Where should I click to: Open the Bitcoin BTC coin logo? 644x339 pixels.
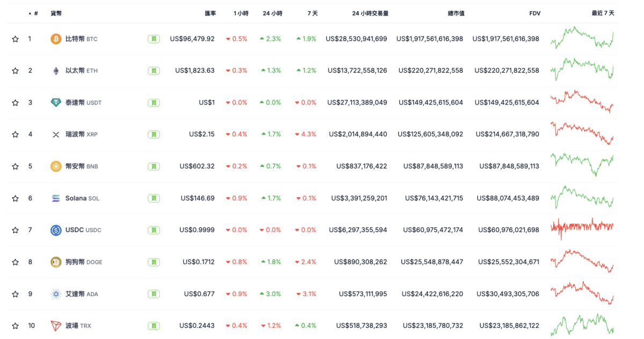tap(56, 39)
